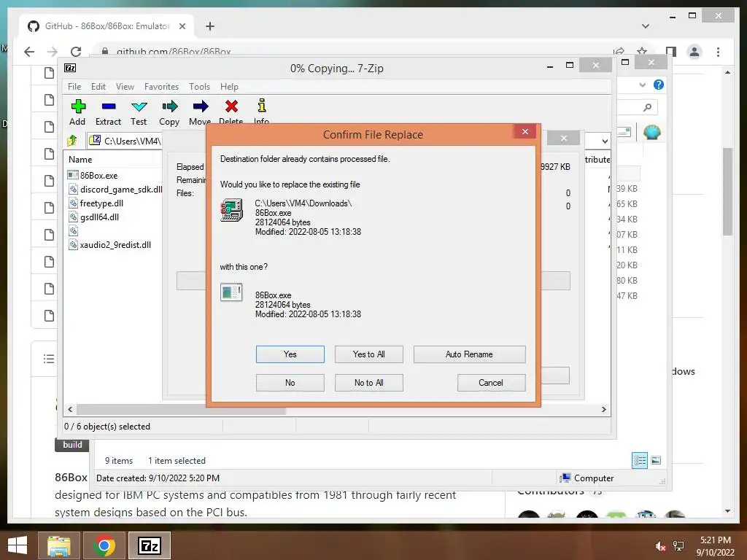The width and height of the screenshot is (747, 560).
Task: Click the Add toolbar icon in 7-Zip
Action: (x=78, y=106)
